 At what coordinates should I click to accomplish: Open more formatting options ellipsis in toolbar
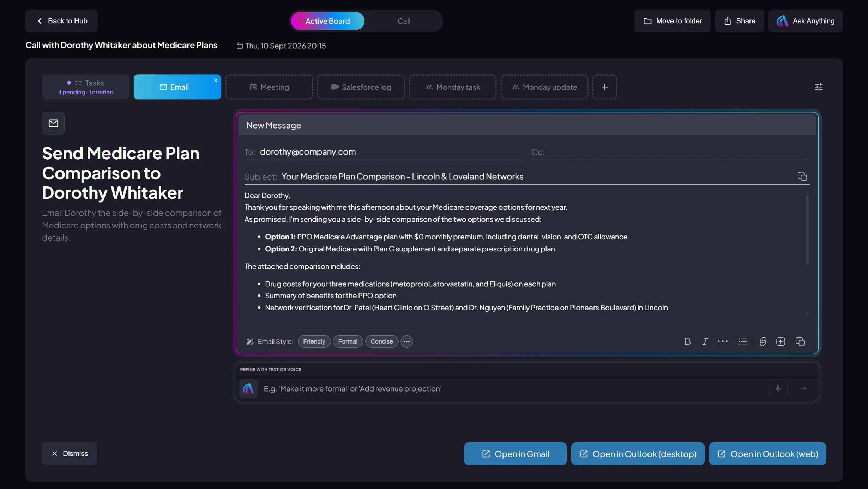[722, 341]
